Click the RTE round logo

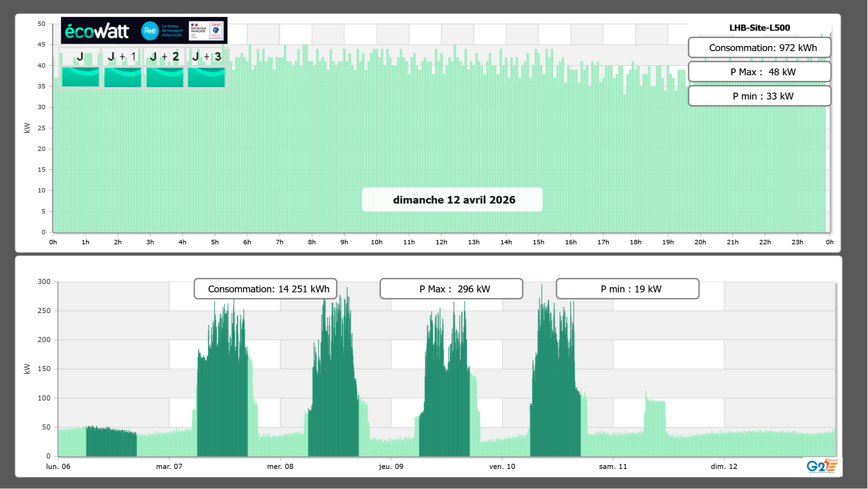pyautogui.click(x=150, y=31)
